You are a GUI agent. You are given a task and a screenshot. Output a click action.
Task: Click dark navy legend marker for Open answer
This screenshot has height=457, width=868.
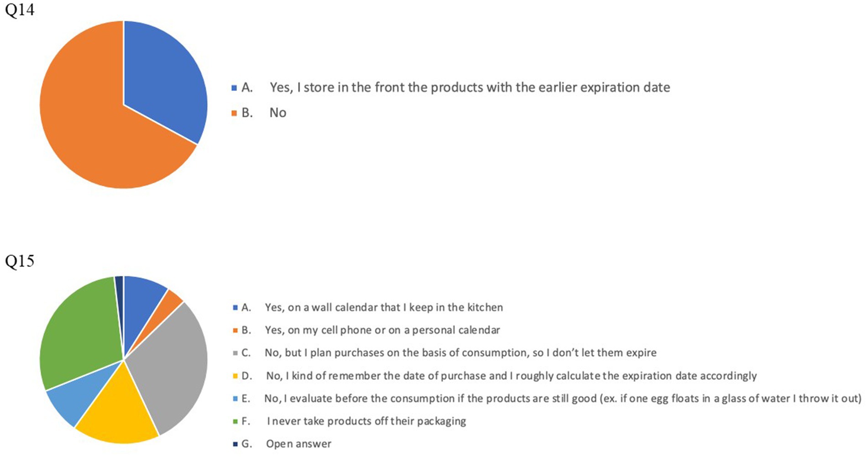click(235, 444)
